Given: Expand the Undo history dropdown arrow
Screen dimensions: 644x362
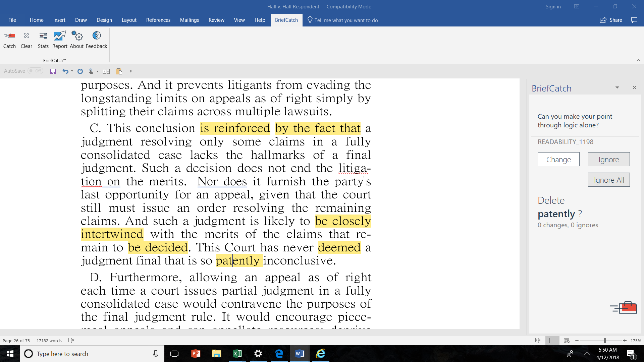Looking at the screenshot, I should (x=72, y=71).
